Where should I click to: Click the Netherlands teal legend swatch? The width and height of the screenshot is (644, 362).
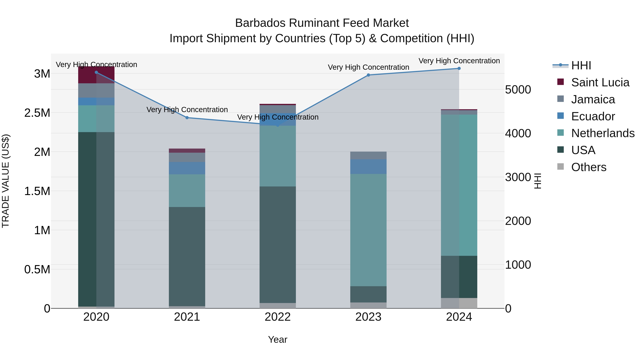point(560,132)
